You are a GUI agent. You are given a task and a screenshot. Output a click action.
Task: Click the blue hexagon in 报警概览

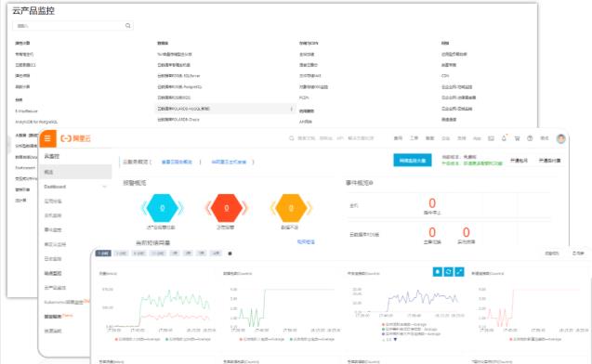162,208
